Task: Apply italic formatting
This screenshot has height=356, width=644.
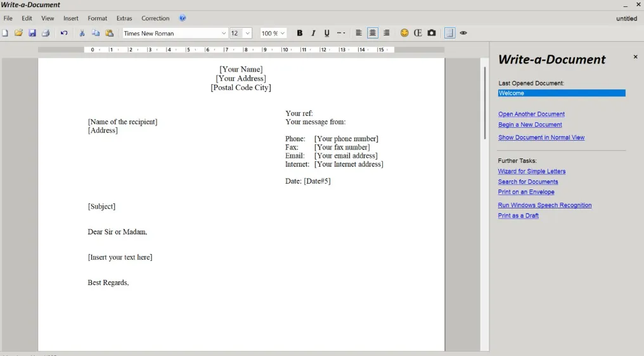Action: coord(313,33)
